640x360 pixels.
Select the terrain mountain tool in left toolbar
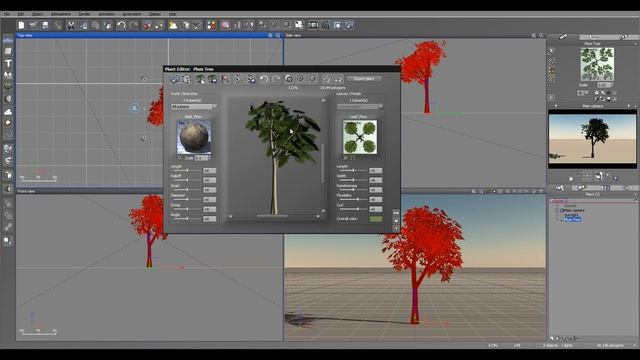tap(8, 75)
